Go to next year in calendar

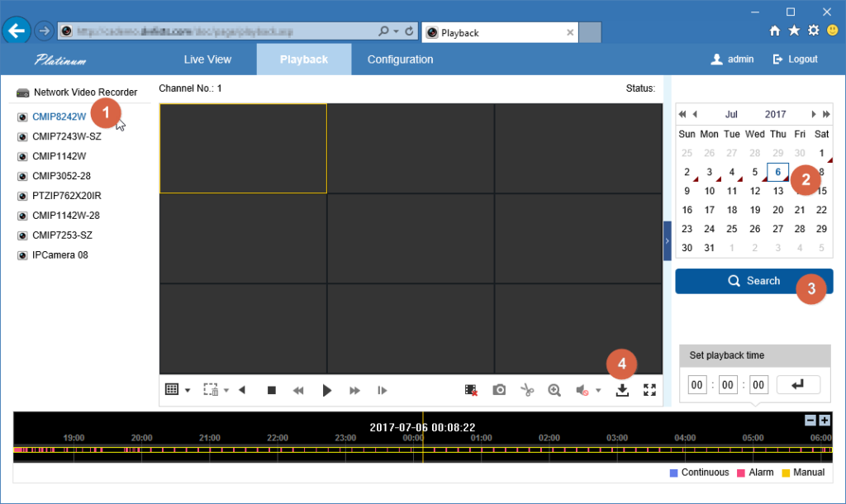(826, 114)
